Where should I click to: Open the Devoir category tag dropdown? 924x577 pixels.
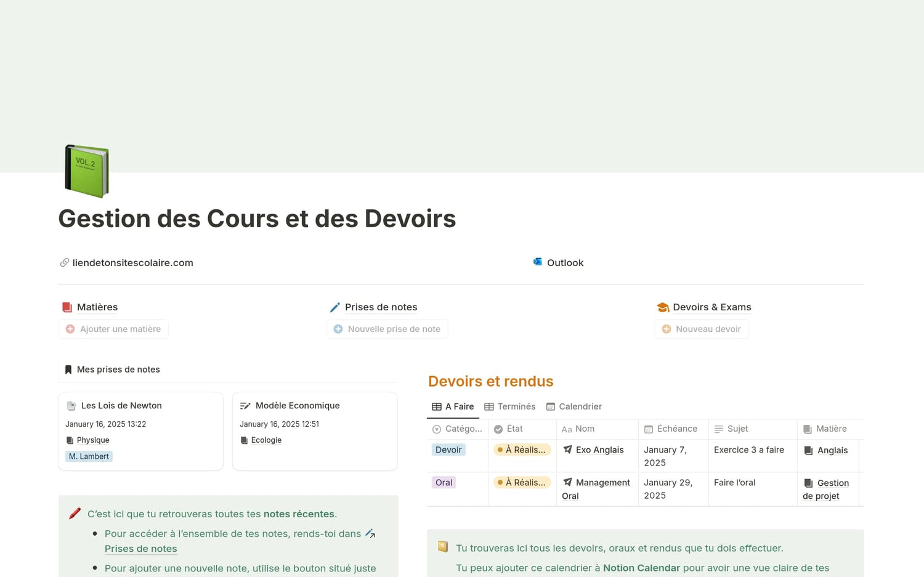click(448, 450)
